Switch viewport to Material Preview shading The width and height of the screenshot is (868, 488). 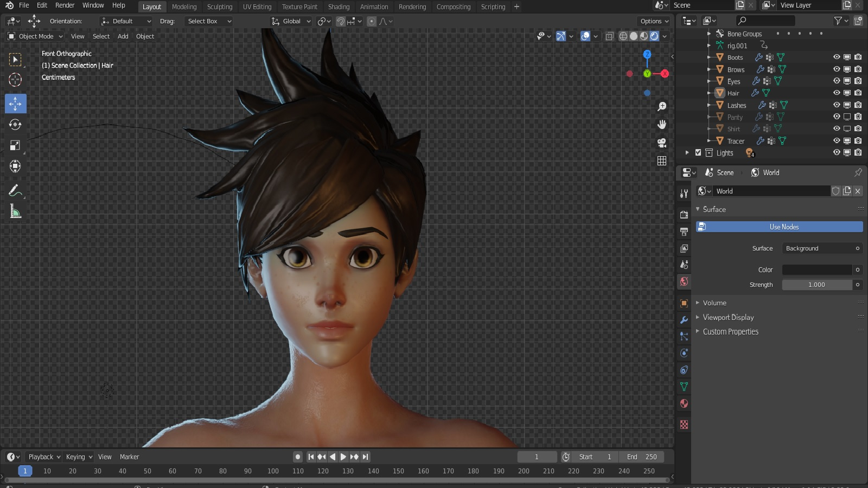[x=644, y=36]
